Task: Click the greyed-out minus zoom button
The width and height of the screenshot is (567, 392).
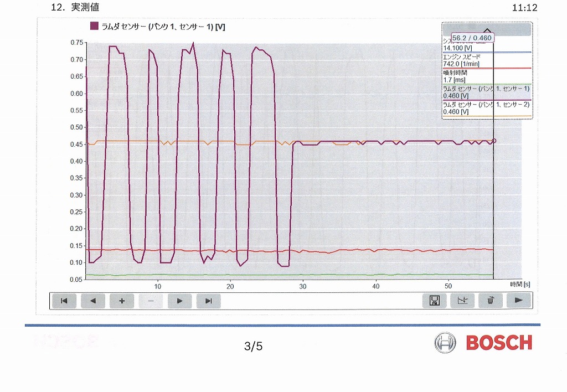Action: click(151, 301)
